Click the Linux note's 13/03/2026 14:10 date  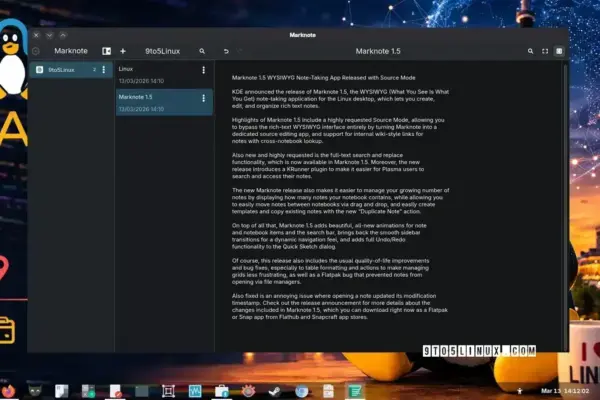click(141, 81)
